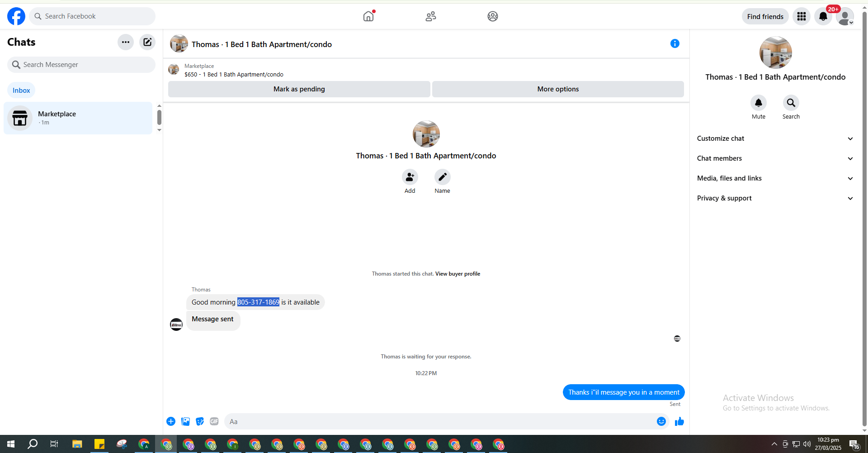Image resolution: width=868 pixels, height=453 pixels.
Task: Expand the Customize chat section
Action: (x=775, y=138)
